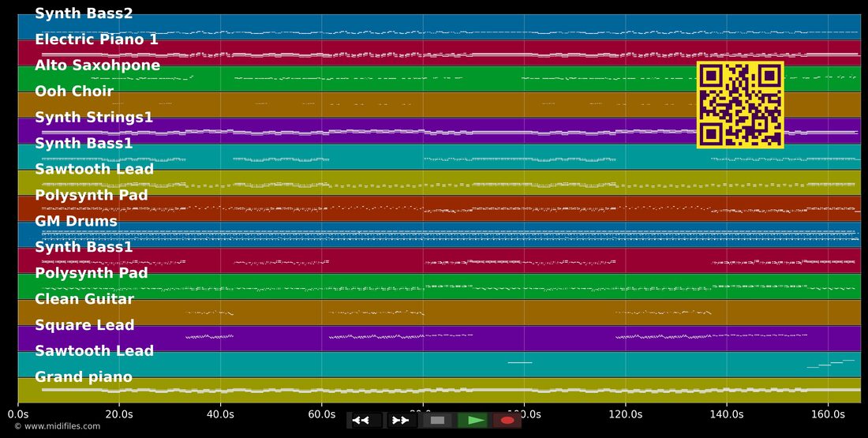Click the 60.0s timeline tick label
Image resolution: width=868 pixels, height=438 pixels.
click(x=322, y=414)
